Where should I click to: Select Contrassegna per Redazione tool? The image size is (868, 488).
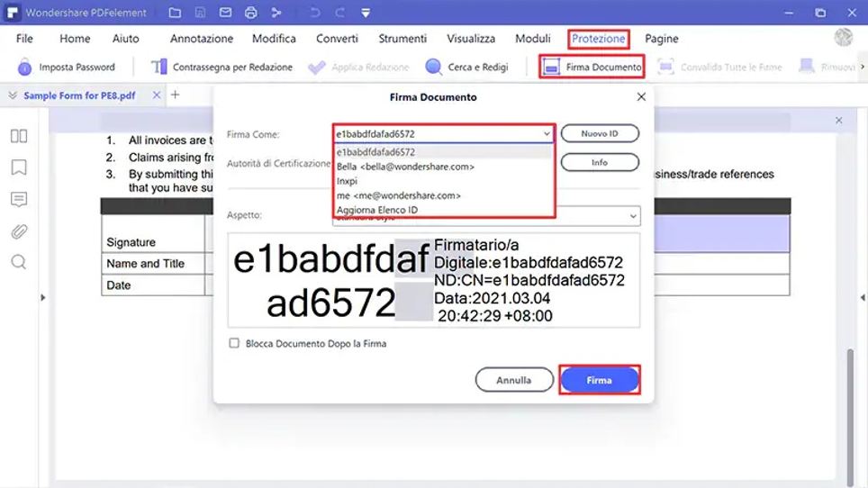point(222,67)
